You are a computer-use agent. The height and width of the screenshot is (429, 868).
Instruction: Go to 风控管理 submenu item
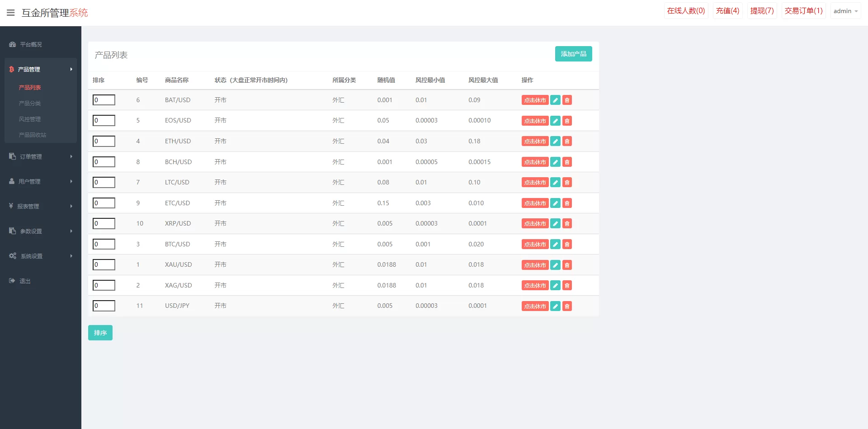click(30, 119)
